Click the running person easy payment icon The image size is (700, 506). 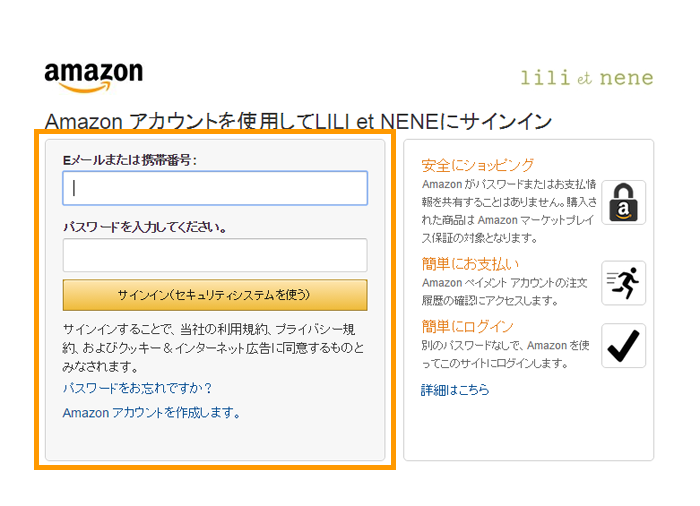point(623,283)
